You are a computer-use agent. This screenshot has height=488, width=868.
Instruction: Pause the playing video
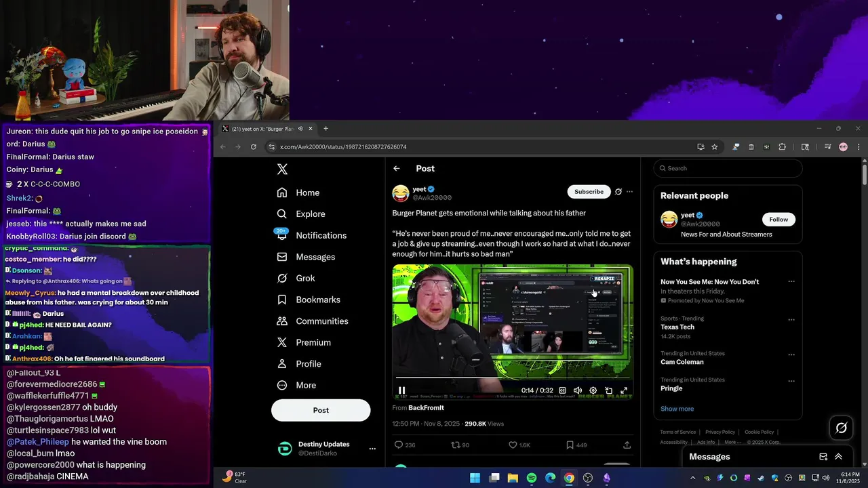(x=401, y=390)
